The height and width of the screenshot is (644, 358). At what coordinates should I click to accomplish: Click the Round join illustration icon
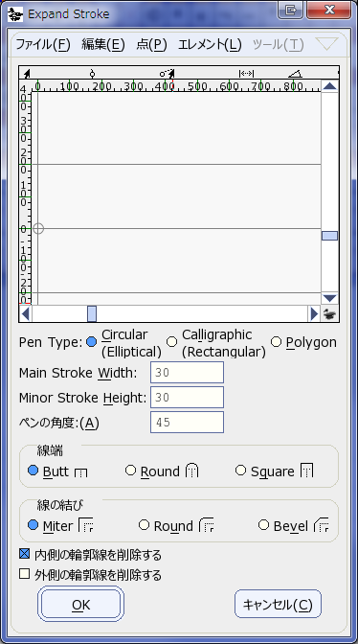tap(207, 525)
